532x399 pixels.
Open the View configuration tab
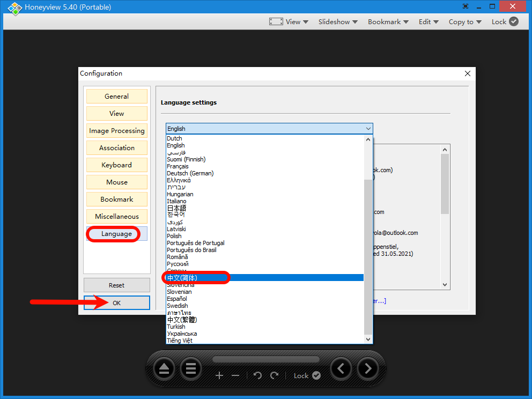tap(117, 113)
